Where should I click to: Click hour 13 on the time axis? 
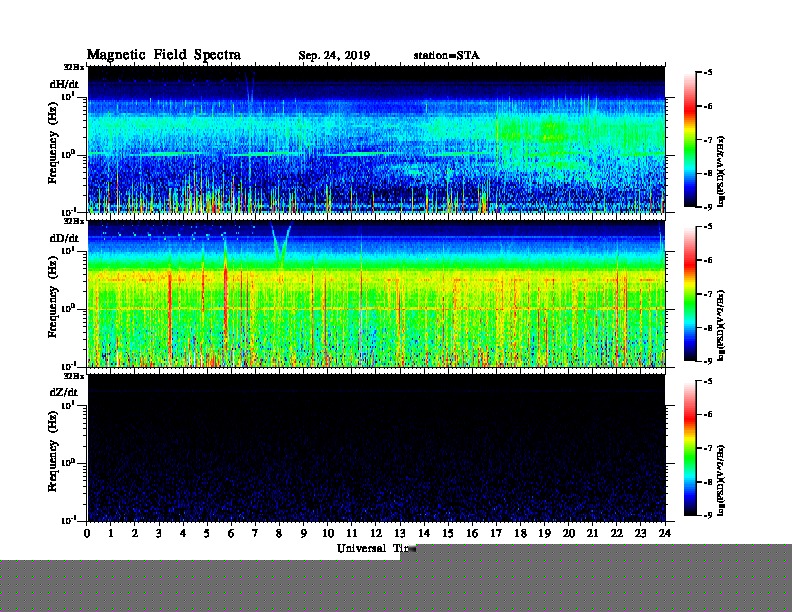[x=400, y=533]
